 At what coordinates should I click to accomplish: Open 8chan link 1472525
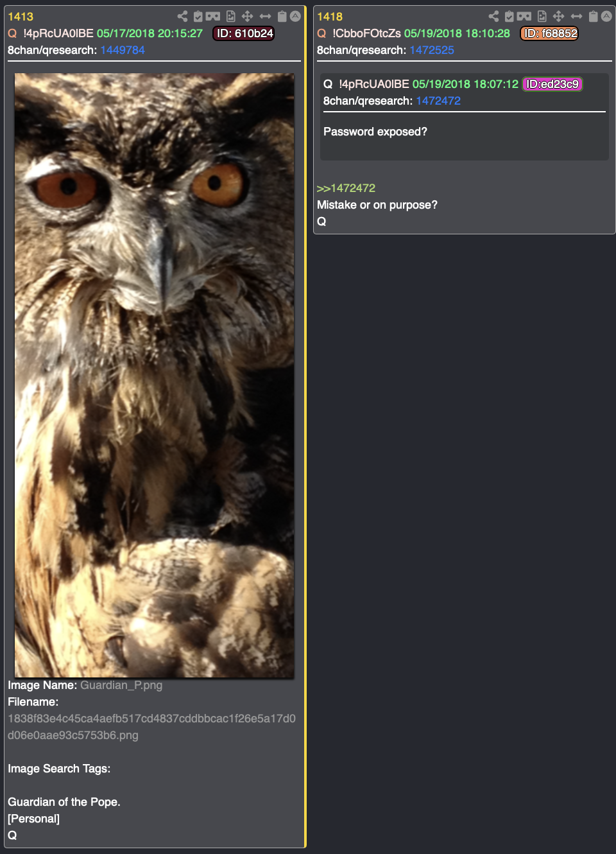coord(432,50)
